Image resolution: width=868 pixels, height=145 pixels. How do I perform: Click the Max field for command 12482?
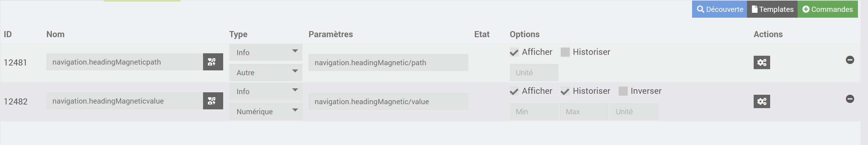point(584,112)
